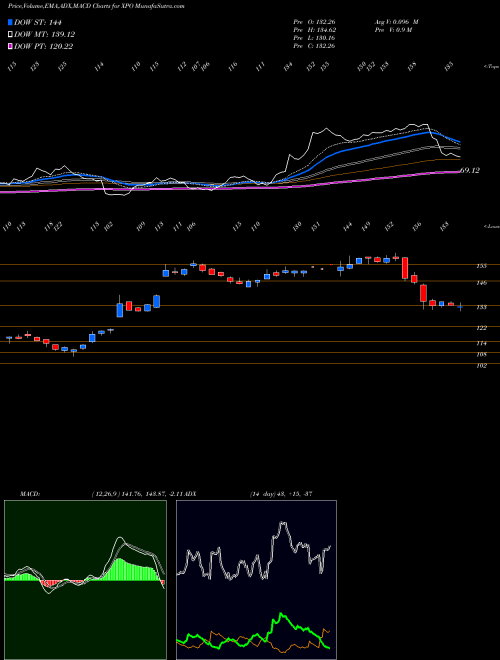
Task: Select the 'DOW ST: 144' legend label
Action: click(x=38, y=23)
